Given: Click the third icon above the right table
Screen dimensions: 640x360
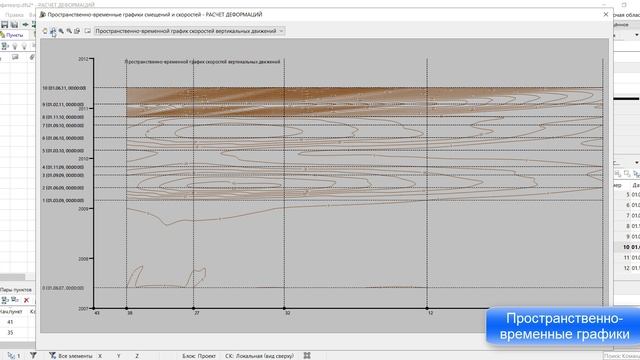Looking at the screenshot, I should tap(636, 174).
